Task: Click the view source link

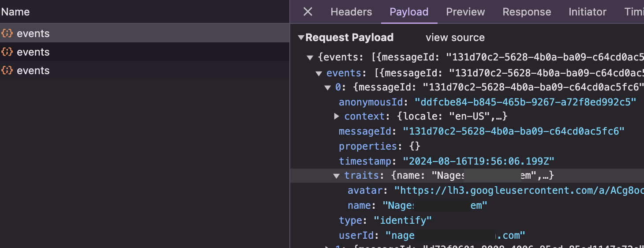Action: pos(455,38)
